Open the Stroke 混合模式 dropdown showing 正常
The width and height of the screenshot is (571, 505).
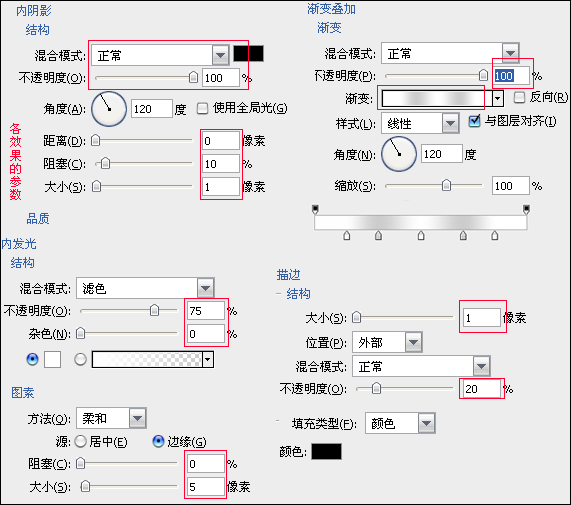pyautogui.click(x=421, y=366)
